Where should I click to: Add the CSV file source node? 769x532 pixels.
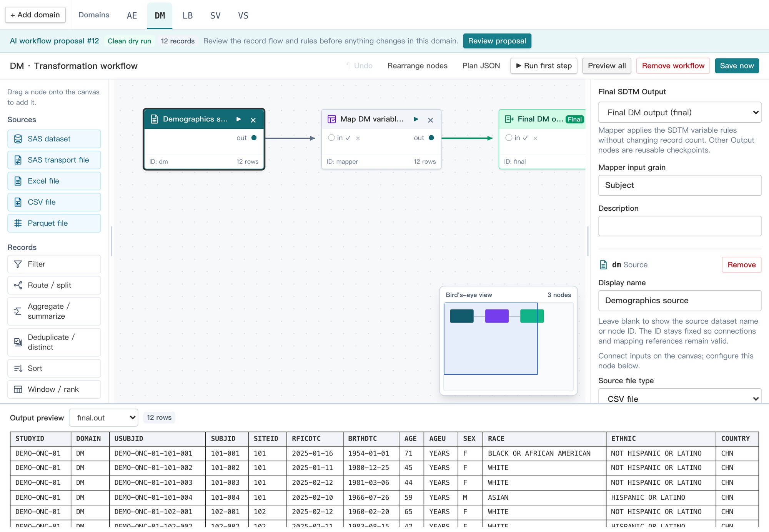(x=54, y=202)
